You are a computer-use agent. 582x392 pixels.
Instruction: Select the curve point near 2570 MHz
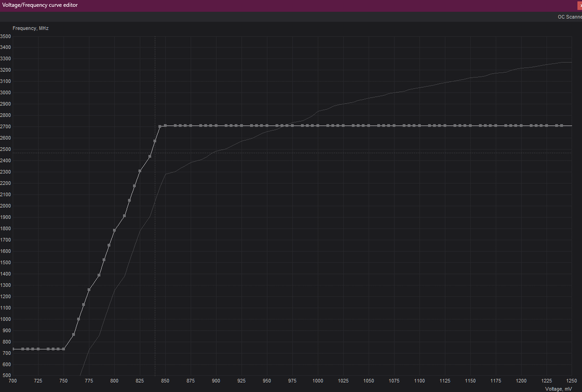(155, 141)
